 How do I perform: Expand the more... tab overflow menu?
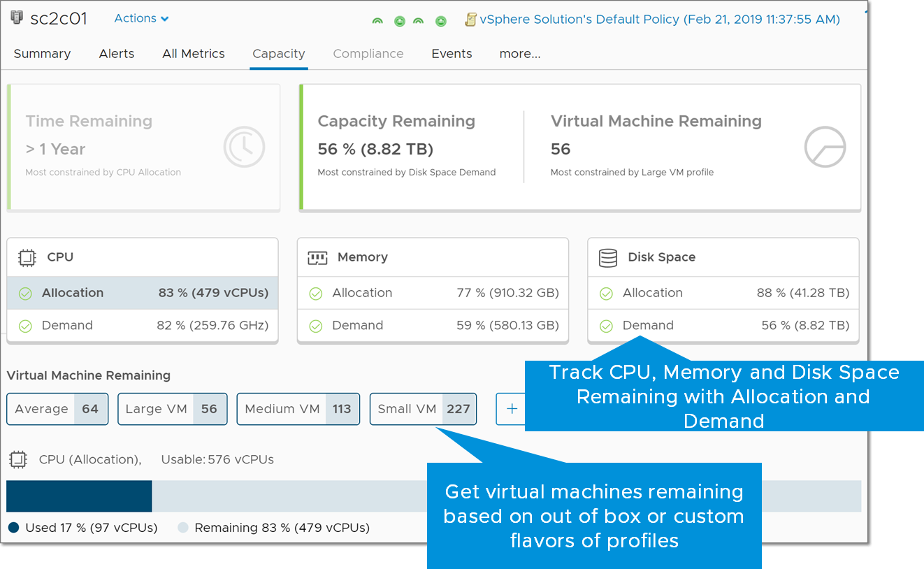(x=520, y=54)
